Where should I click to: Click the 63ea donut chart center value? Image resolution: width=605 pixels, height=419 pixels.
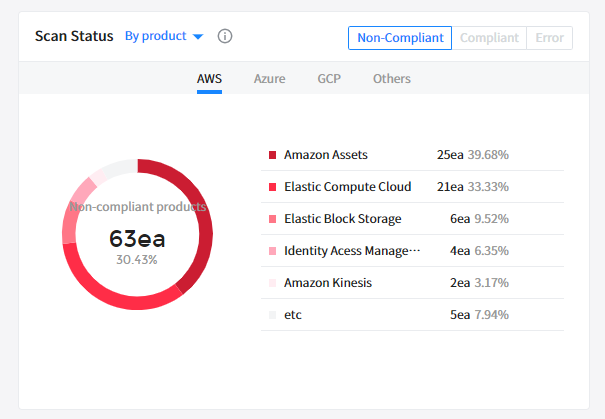coord(137,239)
